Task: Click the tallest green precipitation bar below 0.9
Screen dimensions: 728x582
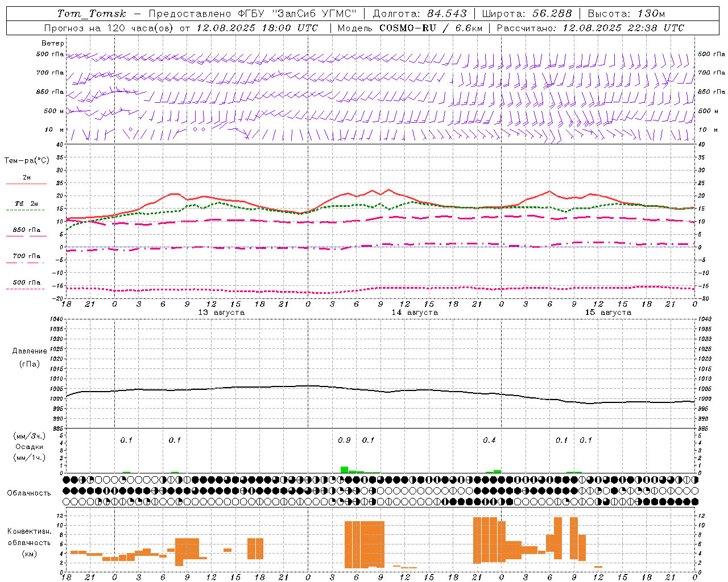Action: click(x=344, y=469)
